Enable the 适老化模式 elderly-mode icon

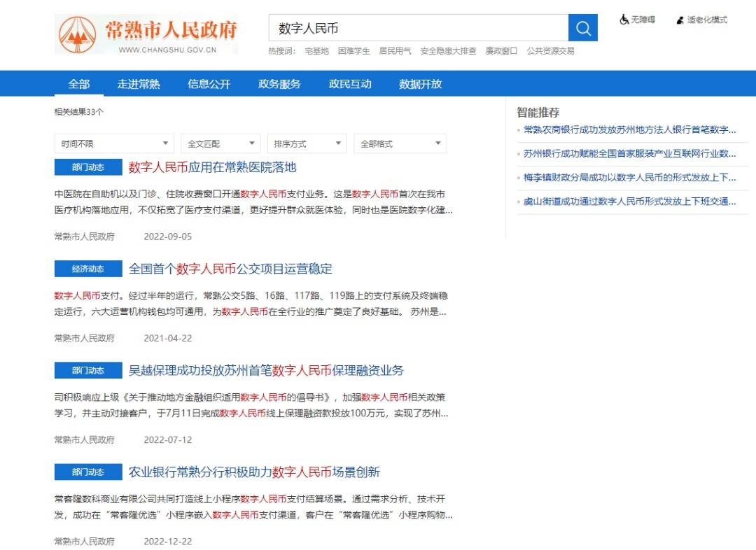pyautogui.click(x=680, y=20)
